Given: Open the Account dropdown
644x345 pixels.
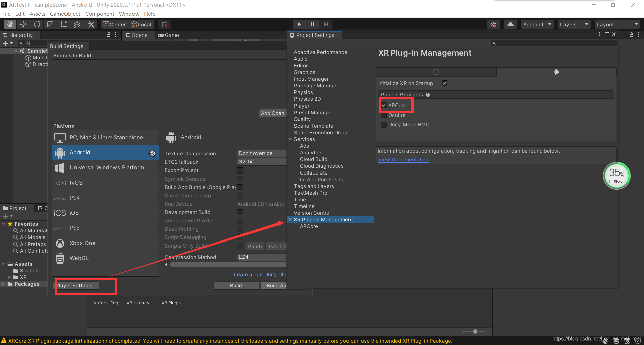Looking at the screenshot, I should (537, 24).
